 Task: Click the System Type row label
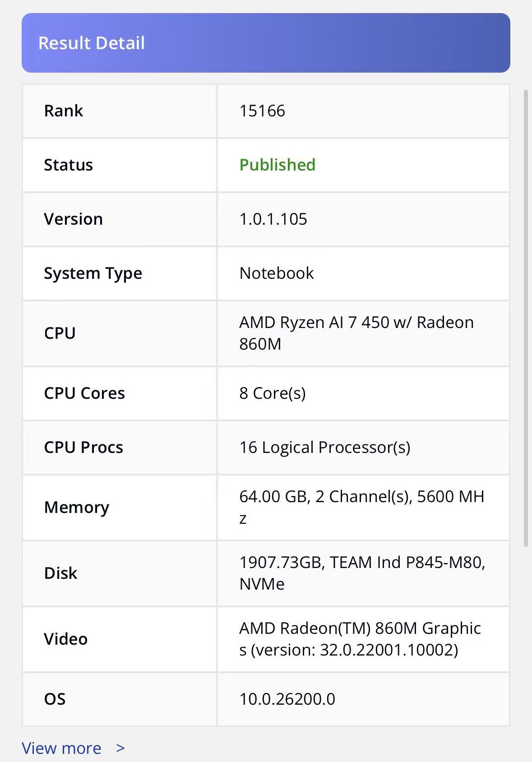(x=93, y=273)
